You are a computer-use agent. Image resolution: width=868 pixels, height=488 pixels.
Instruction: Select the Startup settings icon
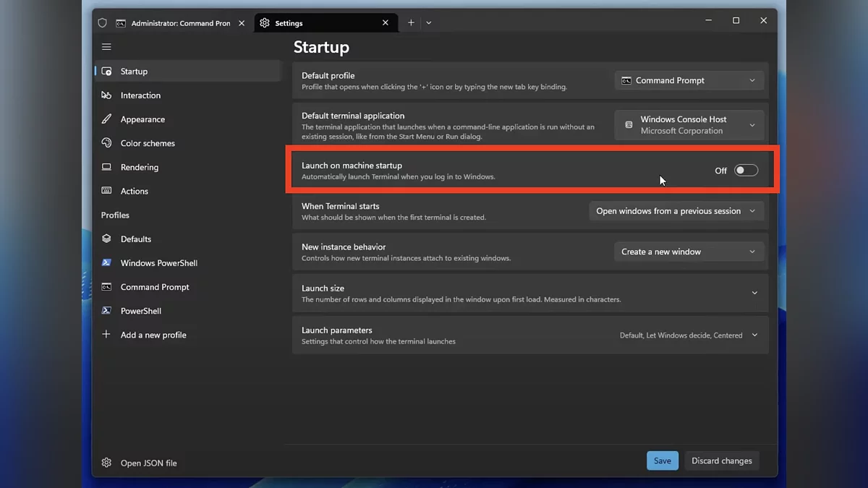click(x=106, y=71)
